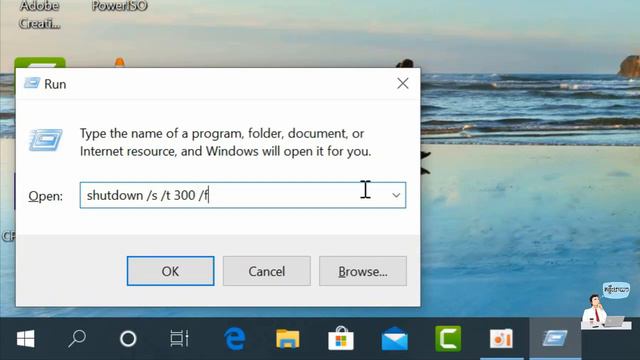Launch Cortana circle icon

(128, 339)
